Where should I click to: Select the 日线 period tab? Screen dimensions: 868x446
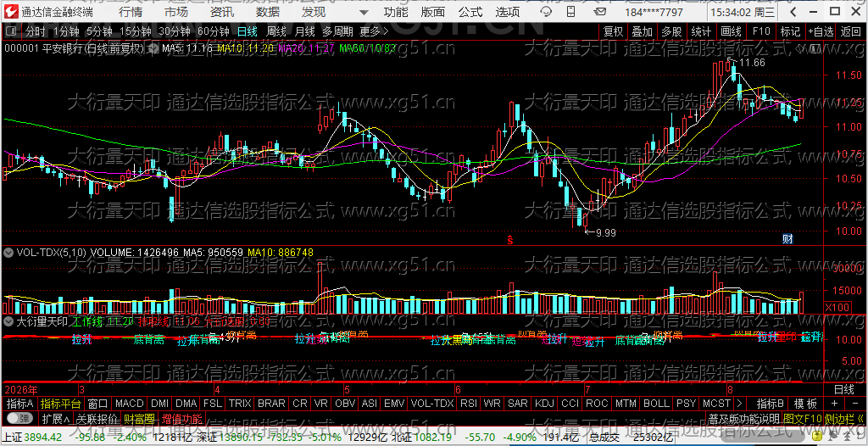pyautogui.click(x=248, y=31)
